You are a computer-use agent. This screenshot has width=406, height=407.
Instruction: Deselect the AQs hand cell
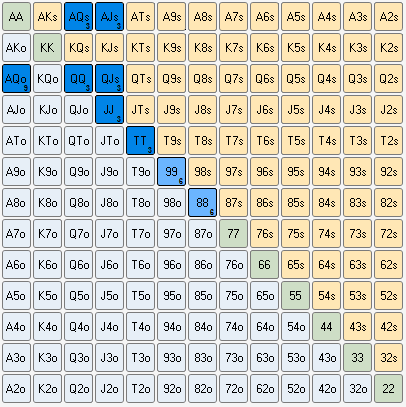[x=78, y=17]
